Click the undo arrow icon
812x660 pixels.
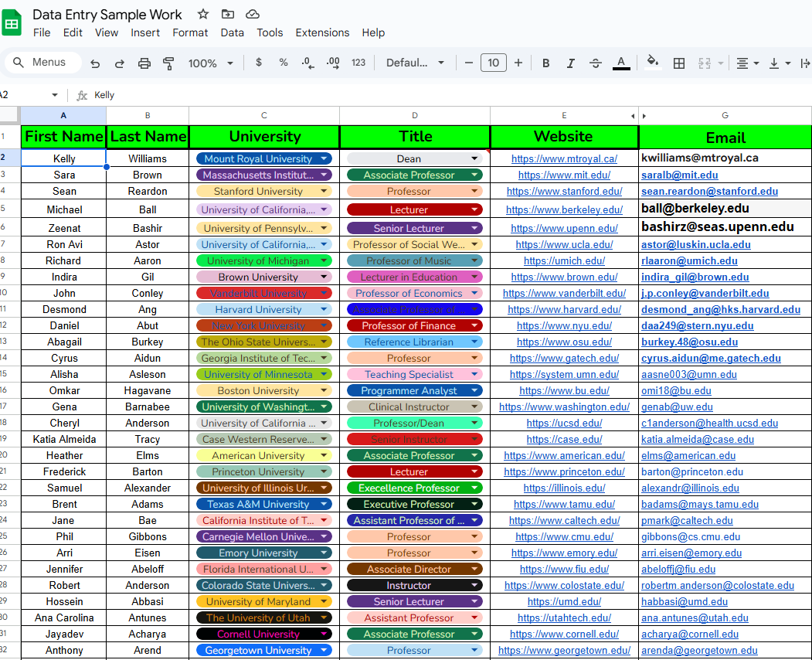(x=95, y=63)
